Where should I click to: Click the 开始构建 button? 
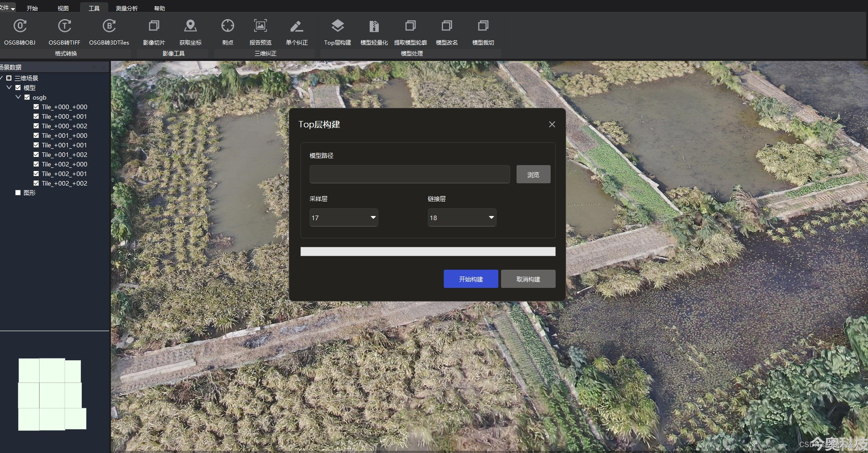click(x=471, y=279)
